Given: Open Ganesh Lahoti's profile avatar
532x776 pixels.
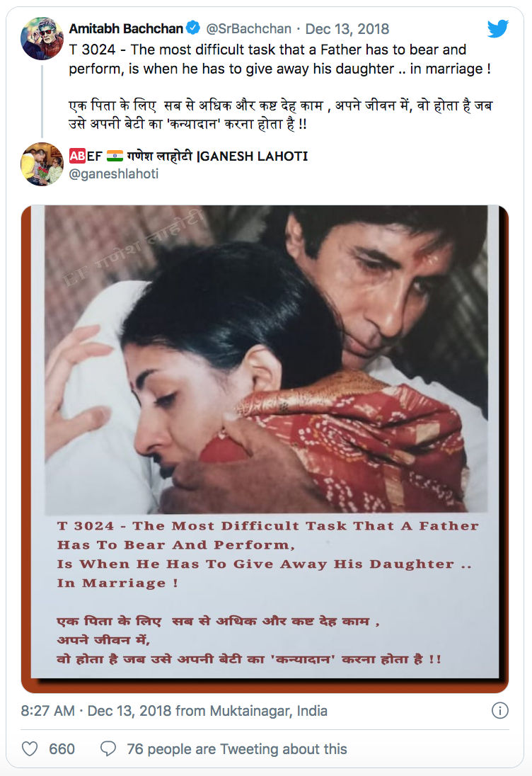Looking at the screenshot, I should [42, 164].
